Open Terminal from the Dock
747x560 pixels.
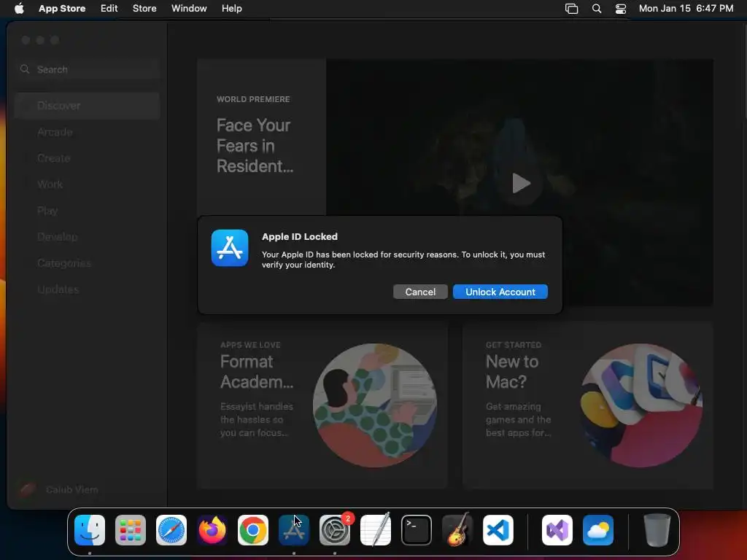(417, 530)
